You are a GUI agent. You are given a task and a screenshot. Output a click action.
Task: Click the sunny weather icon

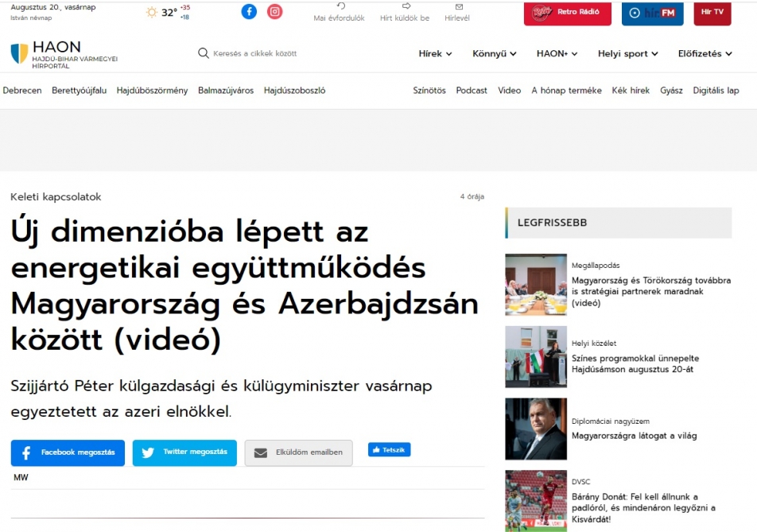click(151, 13)
